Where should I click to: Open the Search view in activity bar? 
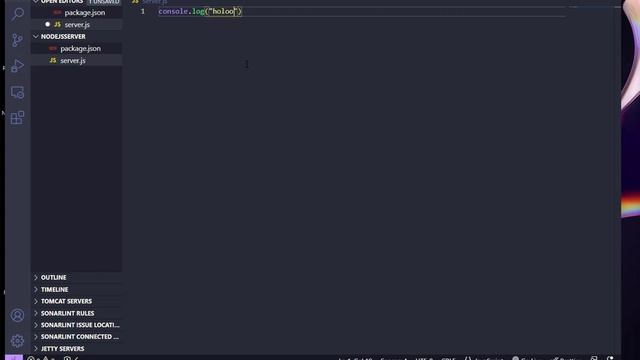17,14
